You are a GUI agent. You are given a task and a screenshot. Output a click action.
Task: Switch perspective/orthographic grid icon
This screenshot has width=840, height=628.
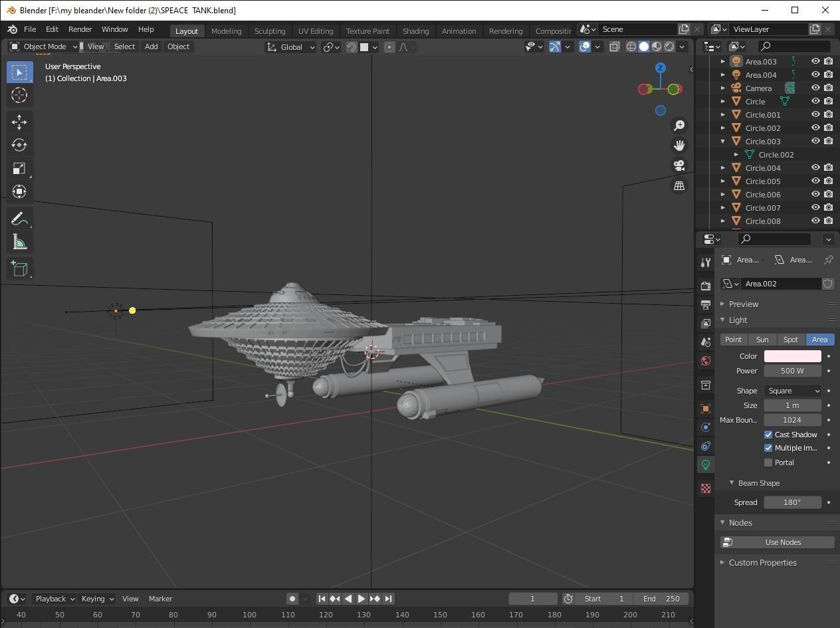[679, 186]
